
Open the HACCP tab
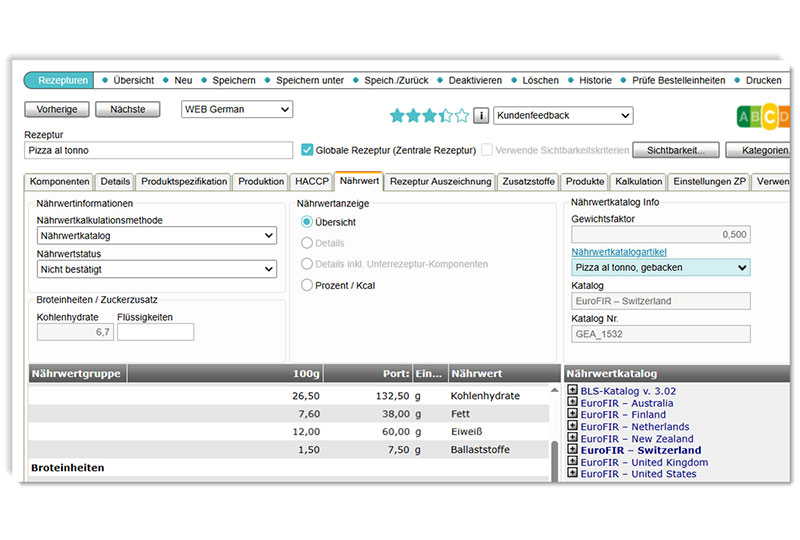click(x=312, y=182)
